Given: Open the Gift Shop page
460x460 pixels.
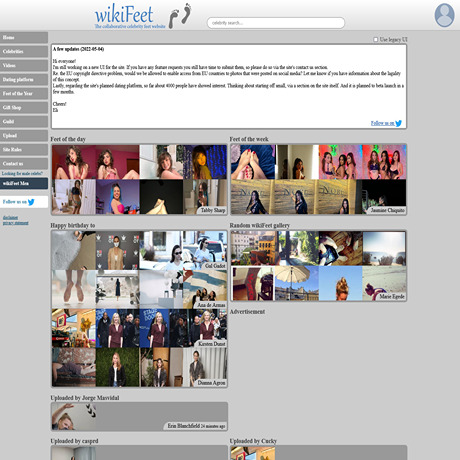Looking at the screenshot, I should [x=24, y=108].
